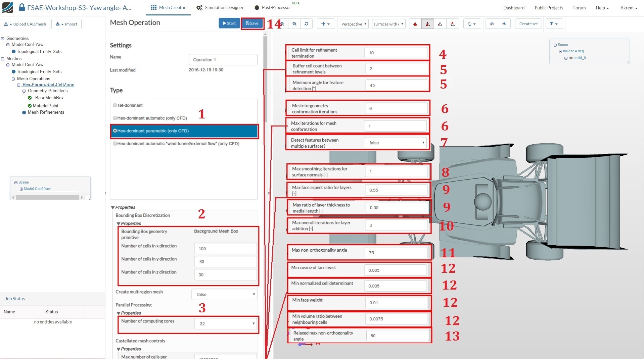Viewport: 644px width, 359px height.
Task: Open the Forum link
Action: [x=579, y=8]
